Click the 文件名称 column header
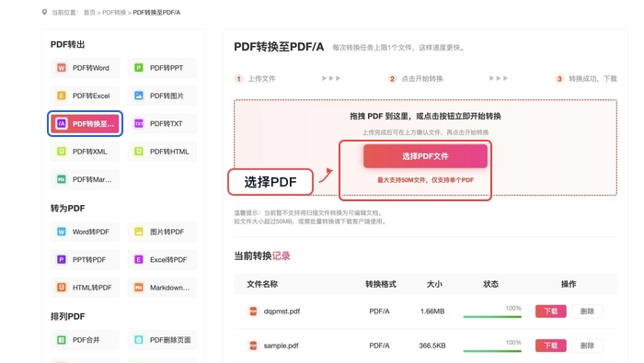The height and width of the screenshot is (363, 644). (x=262, y=284)
